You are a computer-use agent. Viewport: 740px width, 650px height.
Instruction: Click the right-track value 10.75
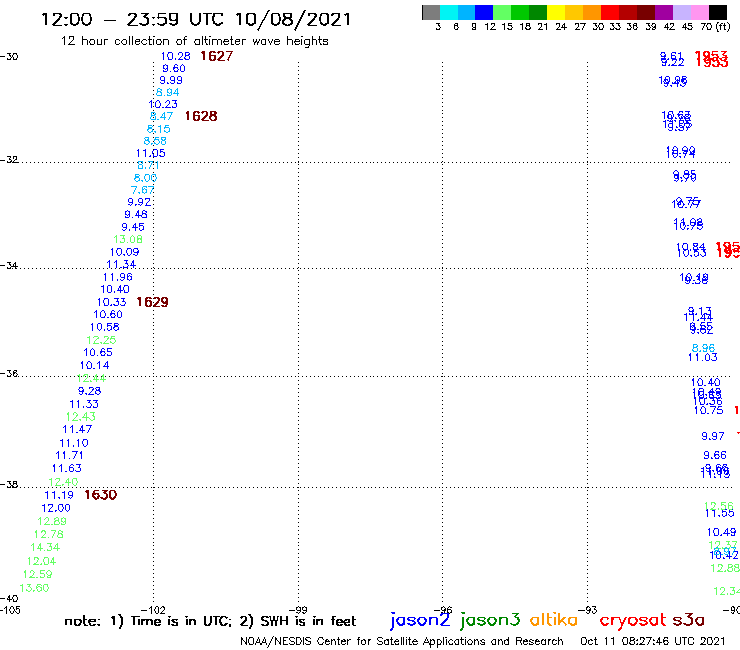click(708, 410)
